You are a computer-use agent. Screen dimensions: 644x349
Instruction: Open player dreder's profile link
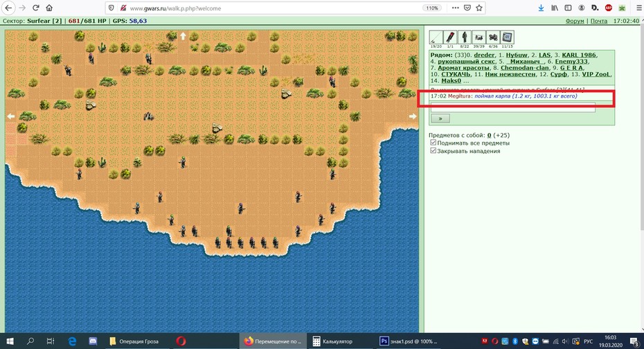tap(484, 55)
